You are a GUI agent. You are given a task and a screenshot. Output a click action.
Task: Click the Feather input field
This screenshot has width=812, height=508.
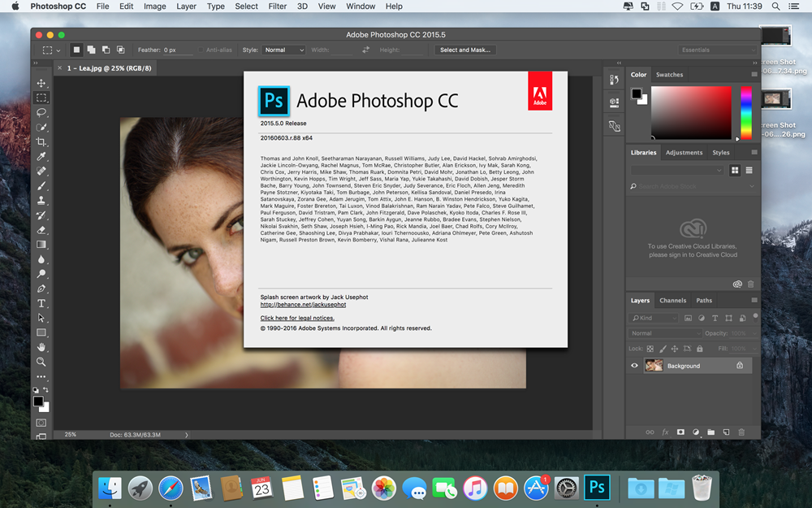[x=178, y=50]
